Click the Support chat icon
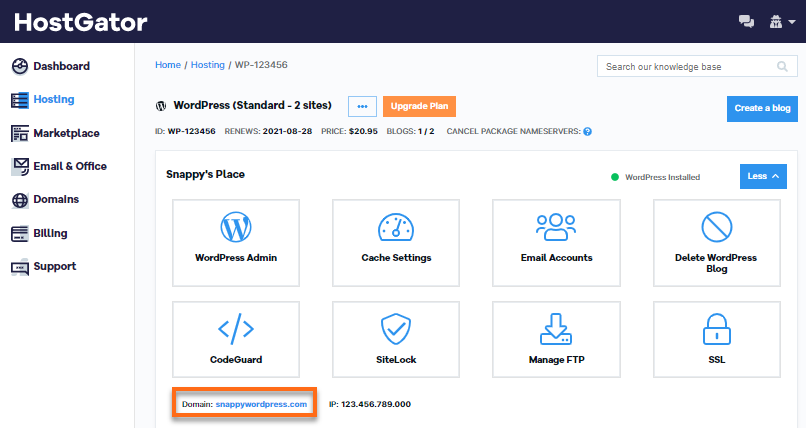Screen dimensions: 806x428 (x=20, y=267)
